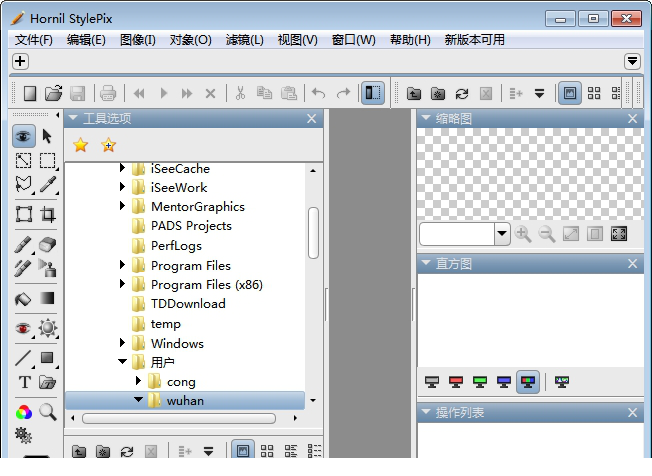Select the Transform tool
The height and width of the screenshot is (476, 652).
point(24,215)
